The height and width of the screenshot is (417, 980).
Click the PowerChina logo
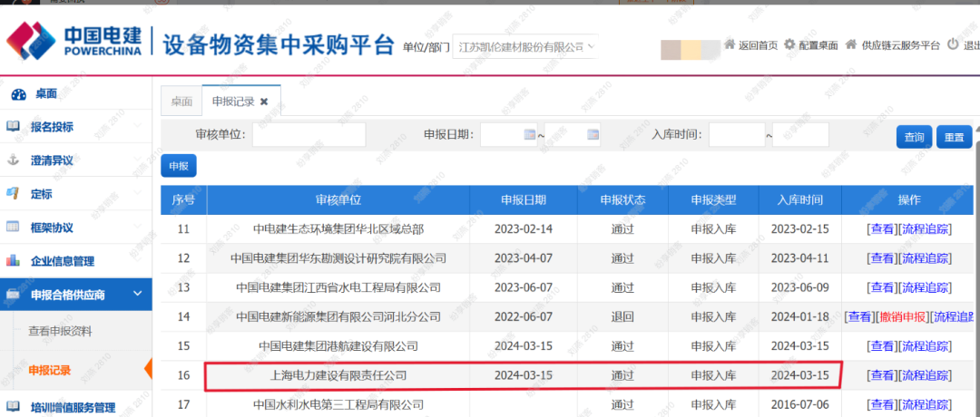[73, 41]
